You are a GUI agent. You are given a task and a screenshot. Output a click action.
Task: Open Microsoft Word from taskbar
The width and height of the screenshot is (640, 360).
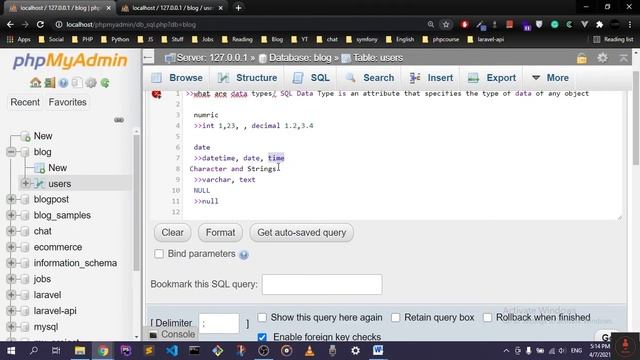(378, 350)
